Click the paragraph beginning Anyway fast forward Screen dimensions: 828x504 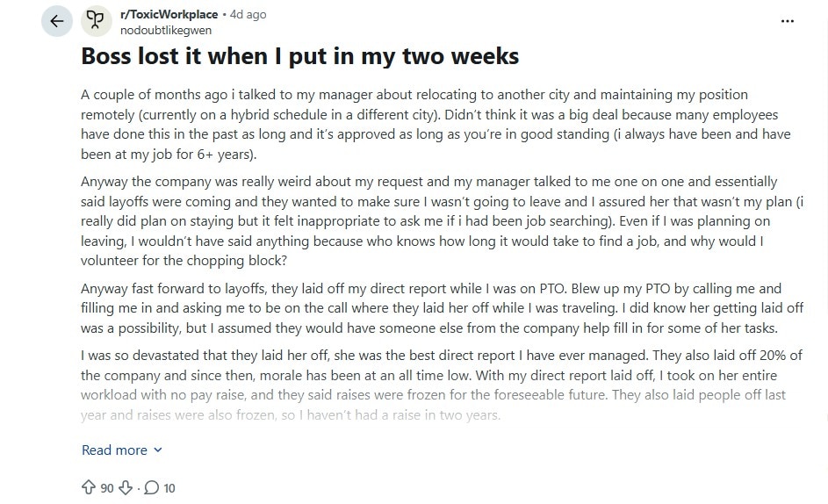tap(442, 308)
